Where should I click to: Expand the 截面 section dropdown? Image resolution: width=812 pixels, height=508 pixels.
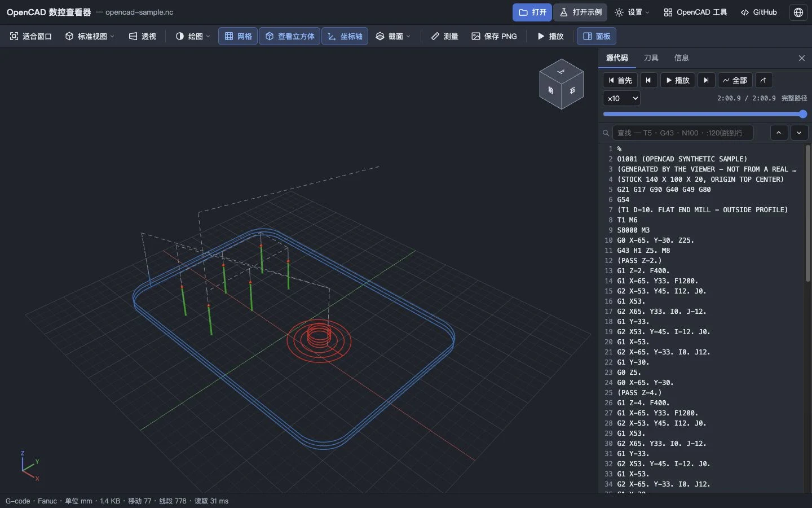click(x=393, y=36)
